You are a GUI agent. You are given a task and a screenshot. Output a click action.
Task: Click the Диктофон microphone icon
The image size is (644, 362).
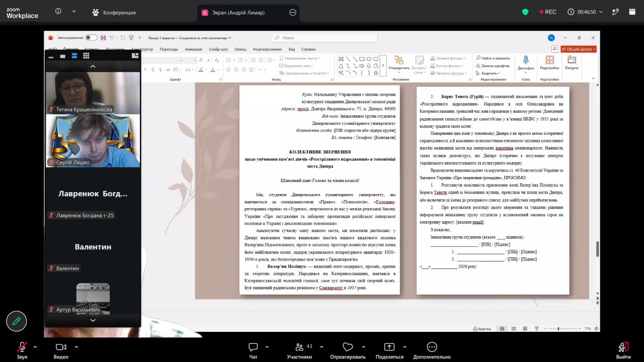click(x=526, y=62)
